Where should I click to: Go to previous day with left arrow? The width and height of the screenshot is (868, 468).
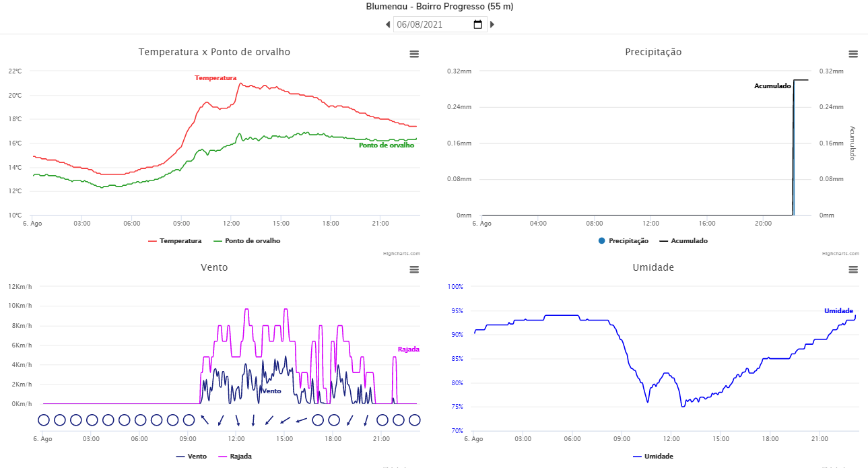(x=388, y=24)
